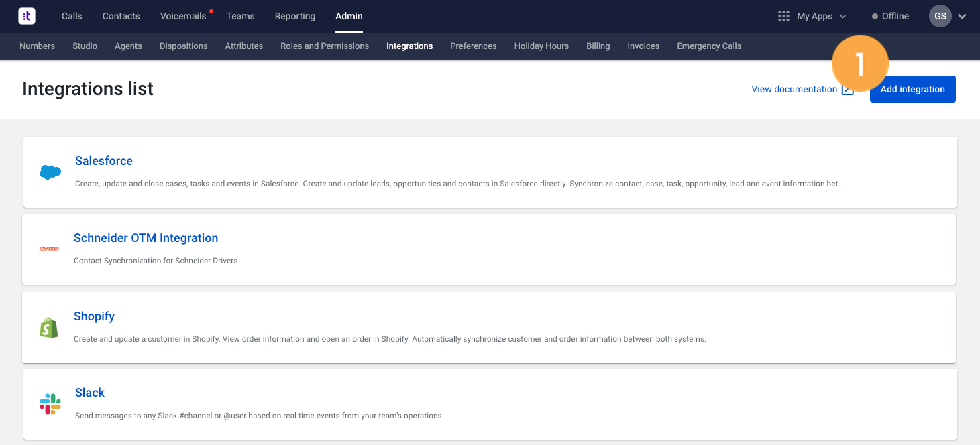Screen dimensions: 980x445
Task: Click the Slack logo icon
Action: tap(50, 404)
